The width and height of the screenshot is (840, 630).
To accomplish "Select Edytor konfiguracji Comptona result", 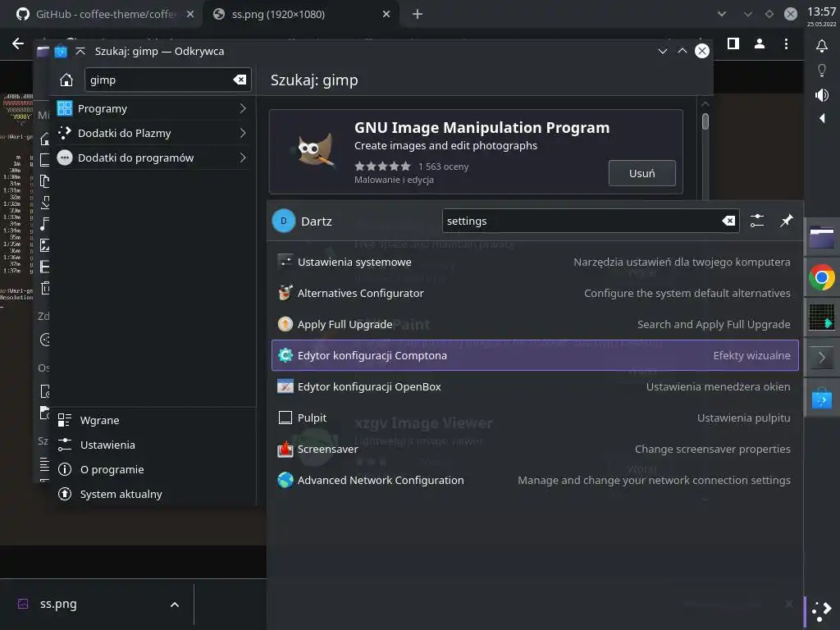I will (x=535, y=355).
